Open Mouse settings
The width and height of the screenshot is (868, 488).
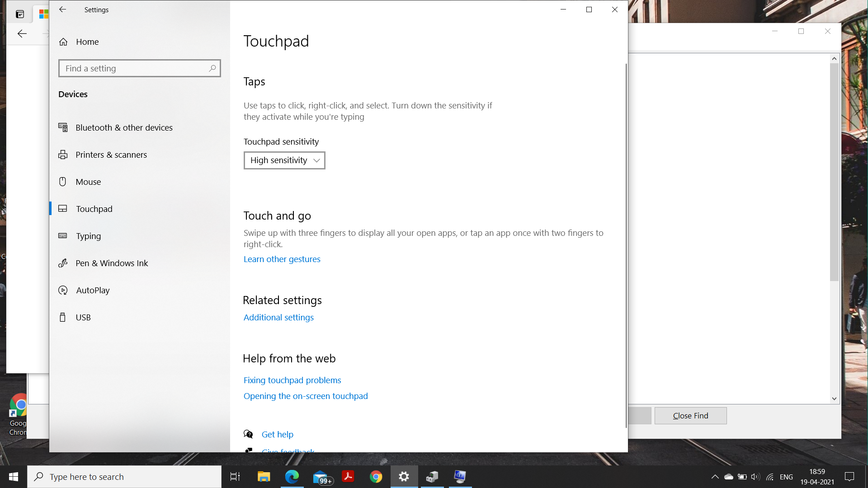coord(88,181)
